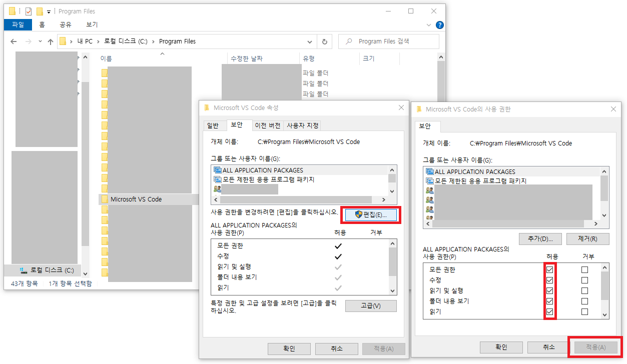Click the folder icon at address bar start
The height and width of the screenshot is (364, 627).
63,41
